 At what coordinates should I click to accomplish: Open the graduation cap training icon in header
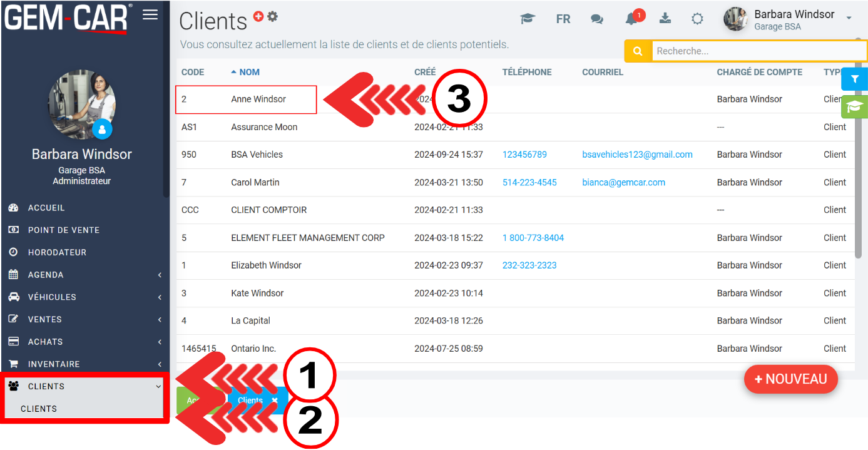pyautogui.click(x=528, y=19)
